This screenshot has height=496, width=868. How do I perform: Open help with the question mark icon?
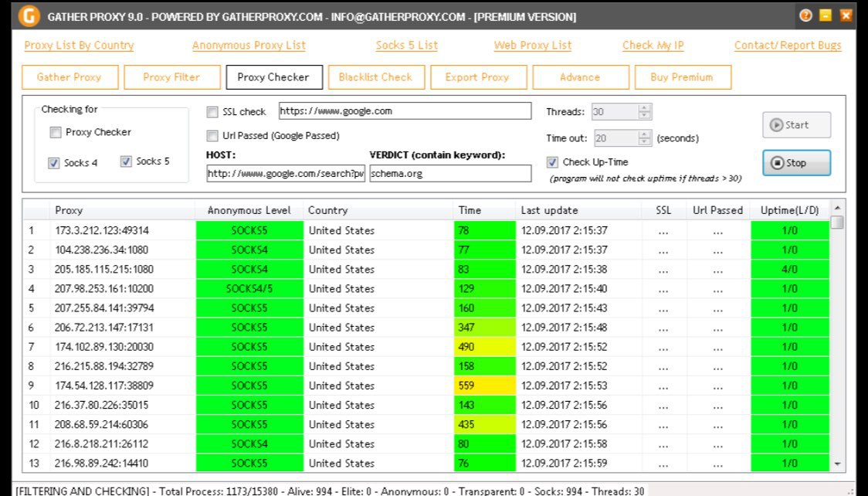pos(805,15)
